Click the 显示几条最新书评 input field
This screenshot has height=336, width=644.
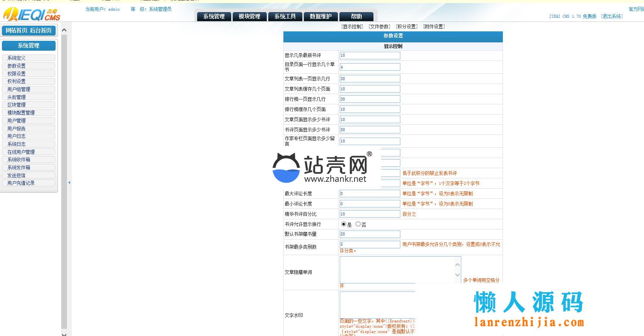pos(370,56)
